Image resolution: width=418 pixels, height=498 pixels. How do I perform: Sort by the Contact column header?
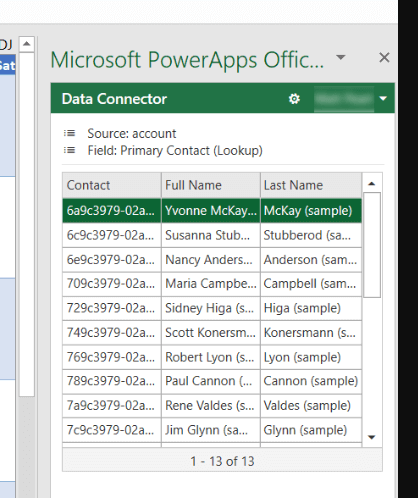112,185
